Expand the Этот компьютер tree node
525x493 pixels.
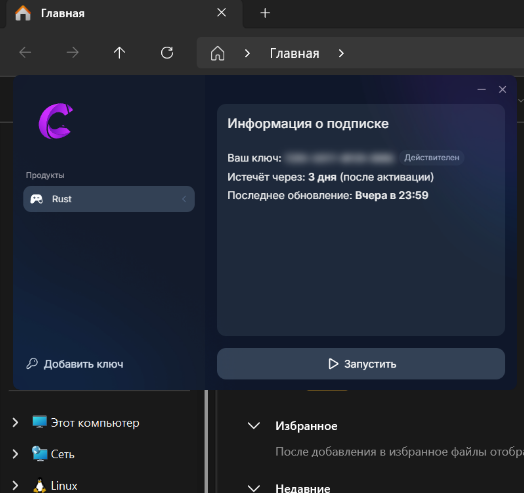click(x=15, y=422)
